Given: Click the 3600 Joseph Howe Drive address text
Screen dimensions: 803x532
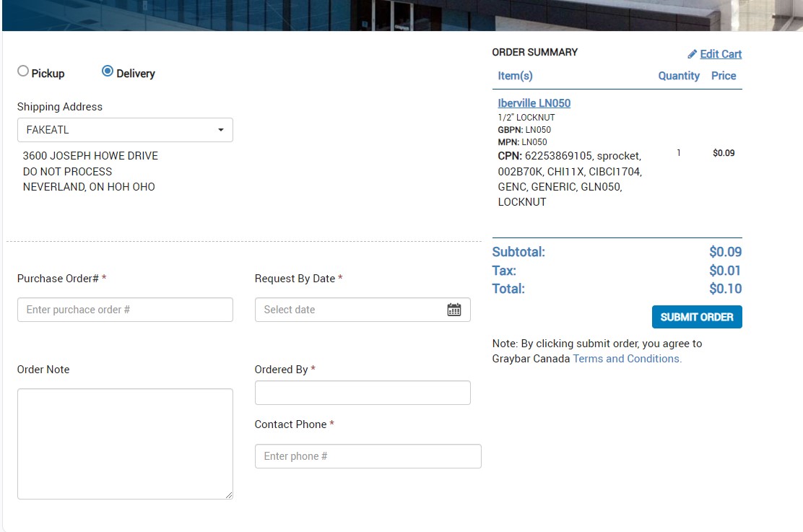Looking at the screenshot, I should click(90, 156).
